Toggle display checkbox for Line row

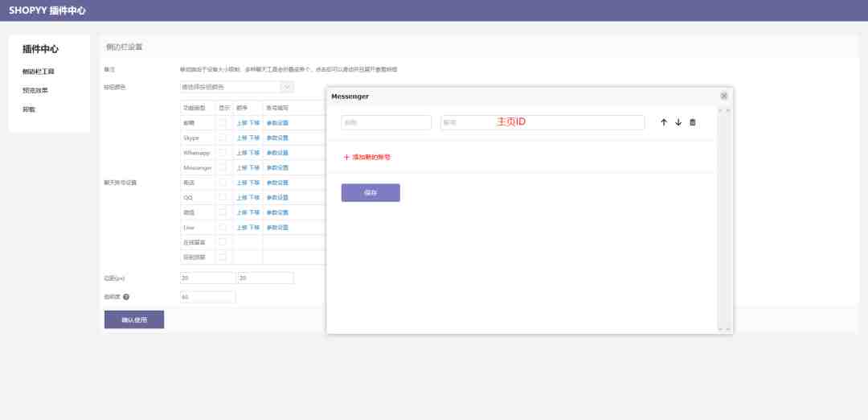(222, 227)
